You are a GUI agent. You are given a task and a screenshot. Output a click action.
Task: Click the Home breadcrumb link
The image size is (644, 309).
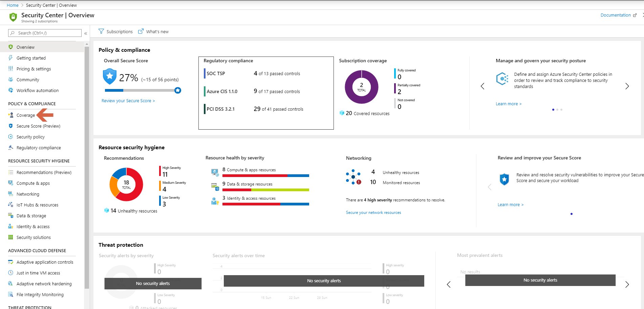pos(13,5)
